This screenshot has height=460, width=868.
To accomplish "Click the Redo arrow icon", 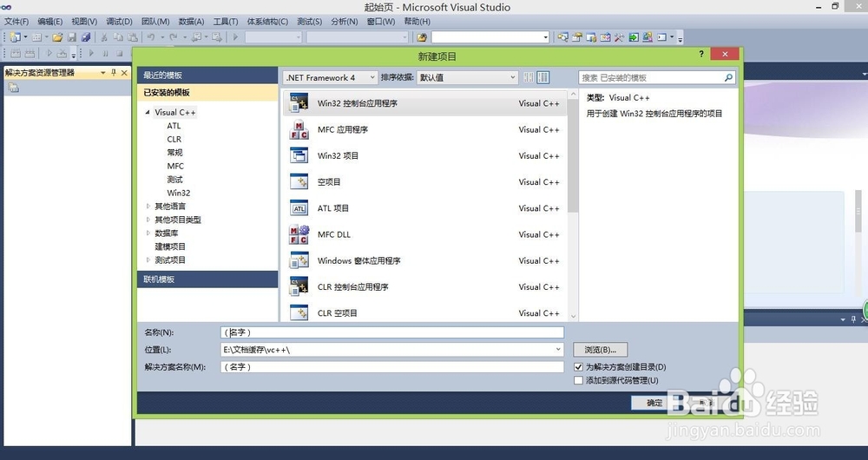I will point(174,37).
